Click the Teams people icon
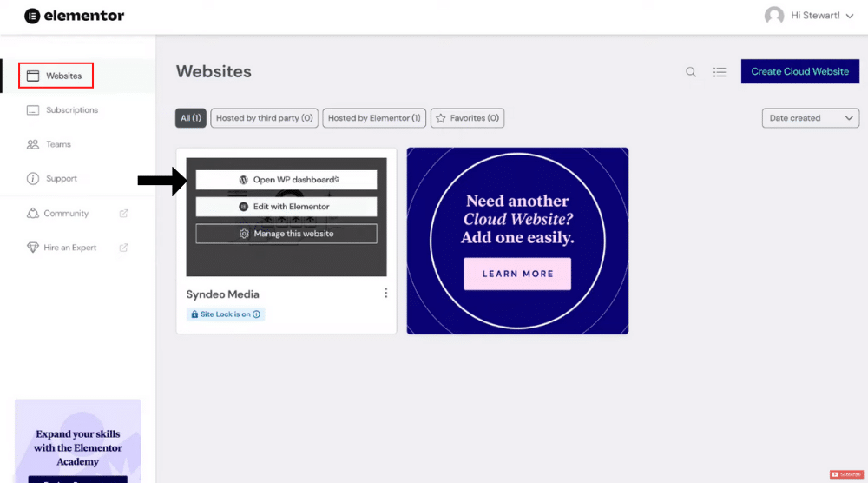 tap(33, 144)
